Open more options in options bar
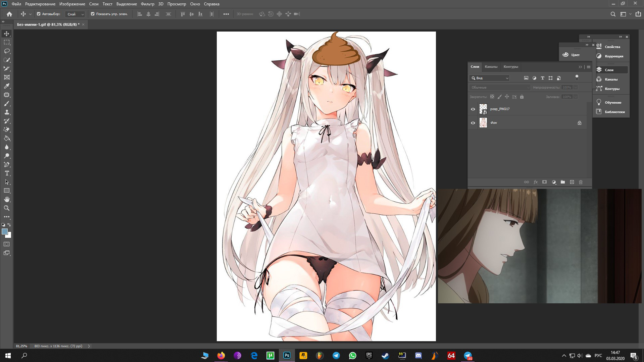The height and width of the screenshot is (362, 644). tap(226, 14)
